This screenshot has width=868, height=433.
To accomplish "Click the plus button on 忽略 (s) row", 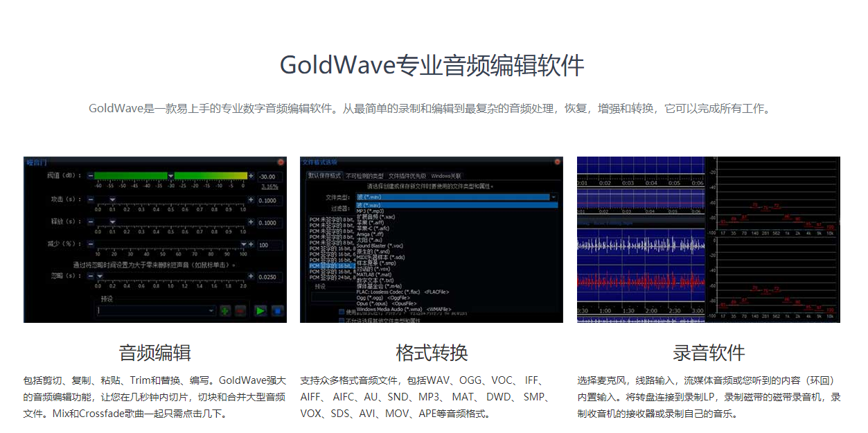I will tap(251, 276).
